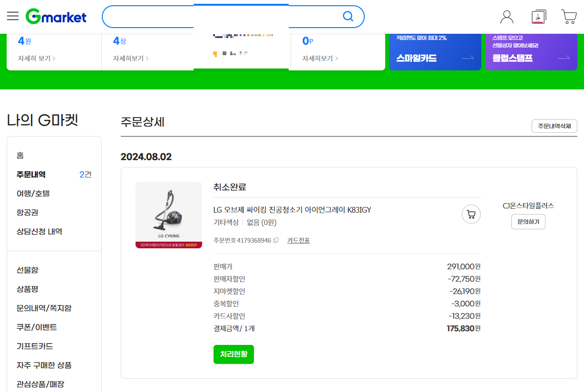This screenshot has width=584, height=392.
Task: Select 주문내역 in sidebar
Action: click(31, 175)
